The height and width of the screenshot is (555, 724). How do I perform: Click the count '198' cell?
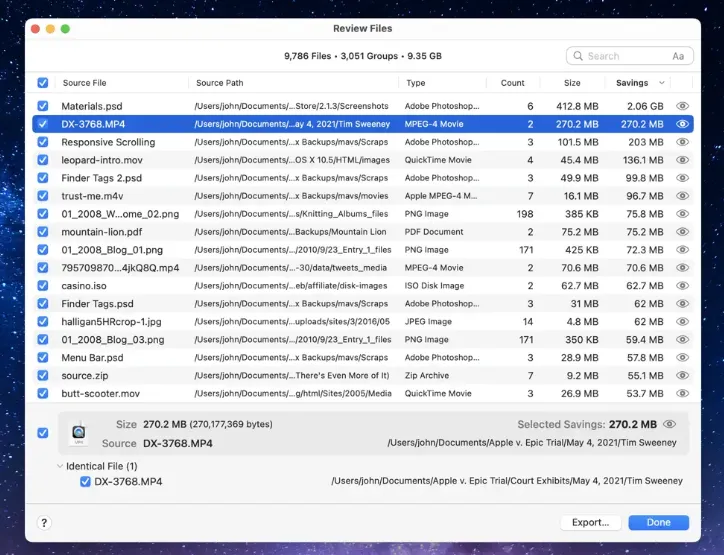pyautogui.click(x=525, y=214)
